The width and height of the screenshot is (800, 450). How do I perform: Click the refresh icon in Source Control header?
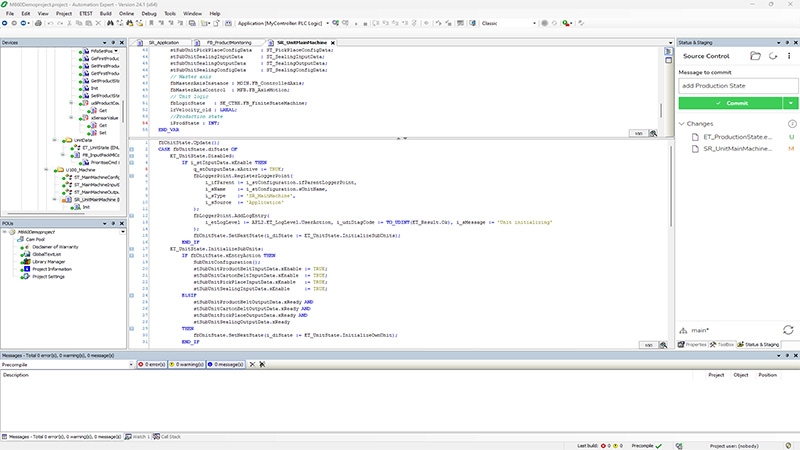774,56
